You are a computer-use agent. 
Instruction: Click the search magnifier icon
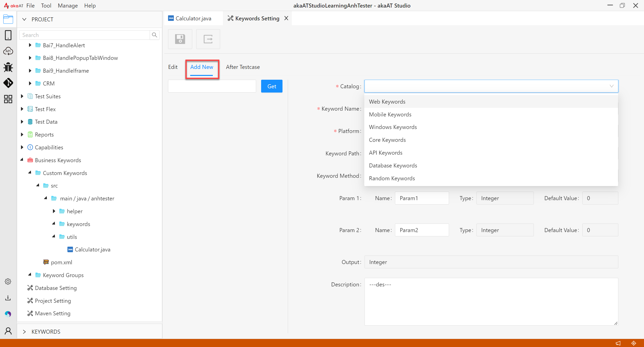point(154,35)
